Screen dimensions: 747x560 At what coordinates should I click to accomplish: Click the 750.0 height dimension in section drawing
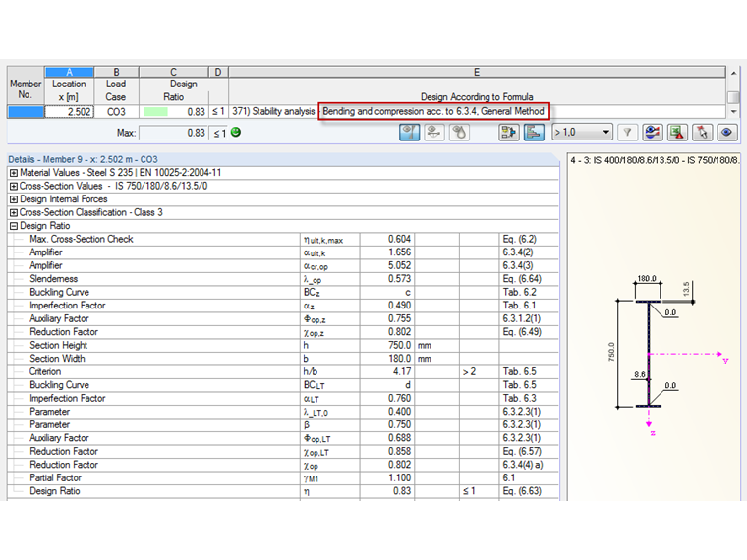pyautogui.click(x=611, y=352)
